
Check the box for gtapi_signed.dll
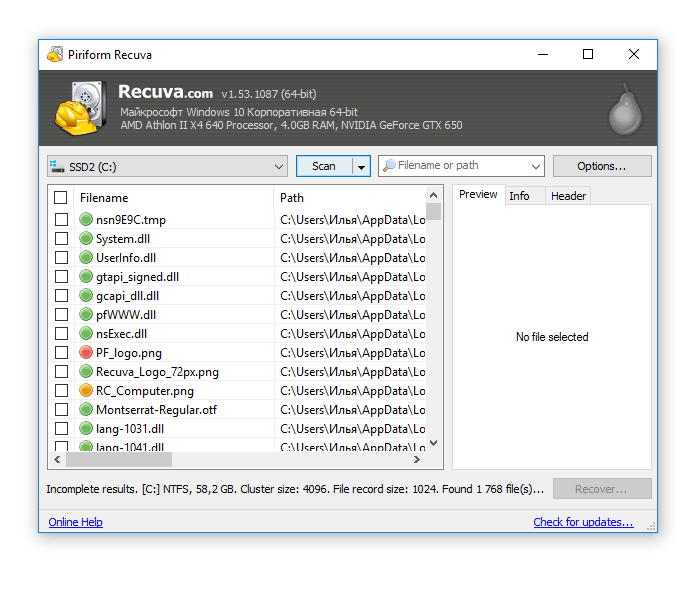(61, 276)
